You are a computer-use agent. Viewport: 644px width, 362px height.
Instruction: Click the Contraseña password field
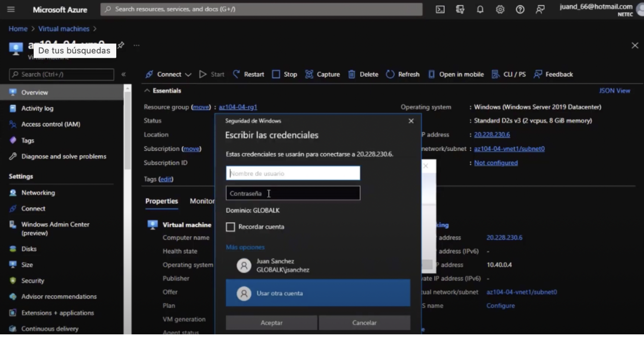point(293,194)
